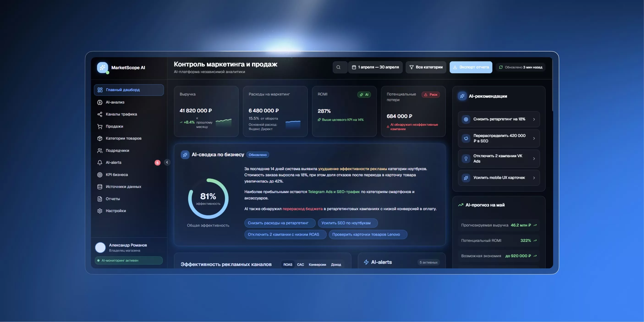Click the 'перерасход бюджета' highlighted text

(x=302, y=209)
